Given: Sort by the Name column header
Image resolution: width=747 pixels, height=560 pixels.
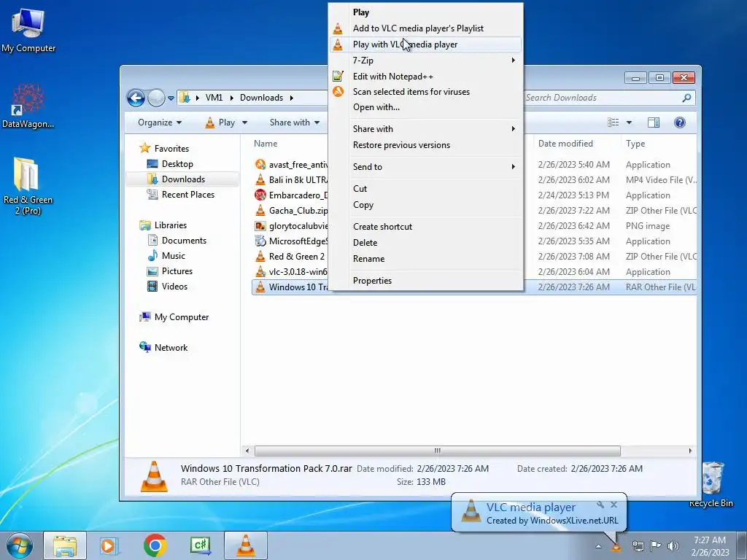Looking at the screenshot, I should (266, 144).
